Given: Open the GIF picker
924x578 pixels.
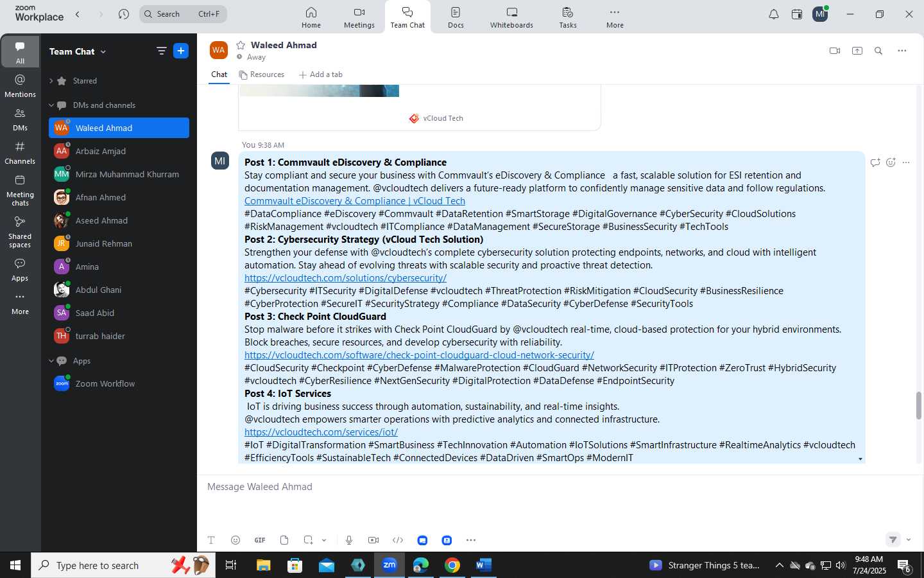Looking at the screenshot, I should tap(260, 540).
